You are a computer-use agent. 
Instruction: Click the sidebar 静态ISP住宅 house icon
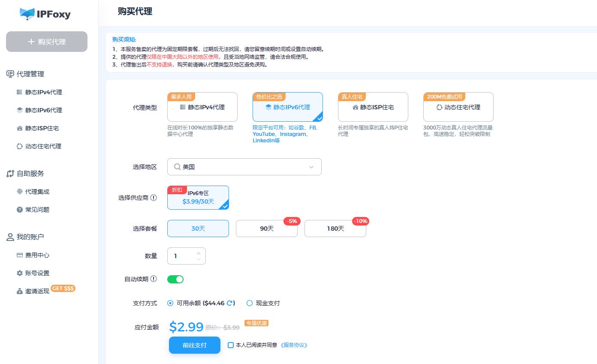pyautogui.click(x=19, y=128)
